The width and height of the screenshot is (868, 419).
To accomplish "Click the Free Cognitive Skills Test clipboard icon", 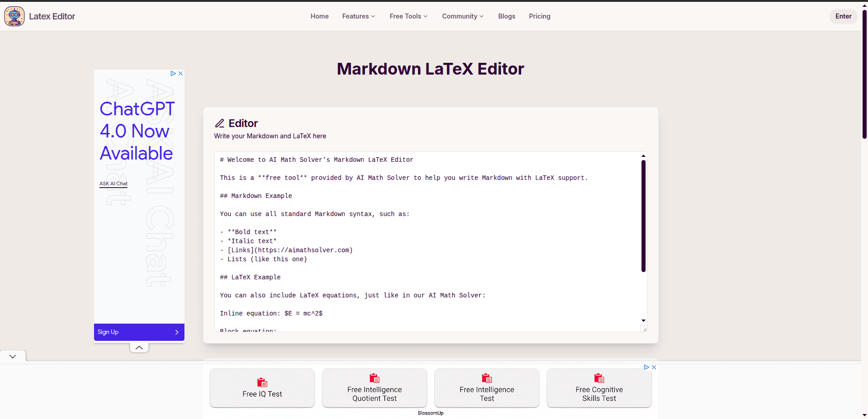I will 599,378.
